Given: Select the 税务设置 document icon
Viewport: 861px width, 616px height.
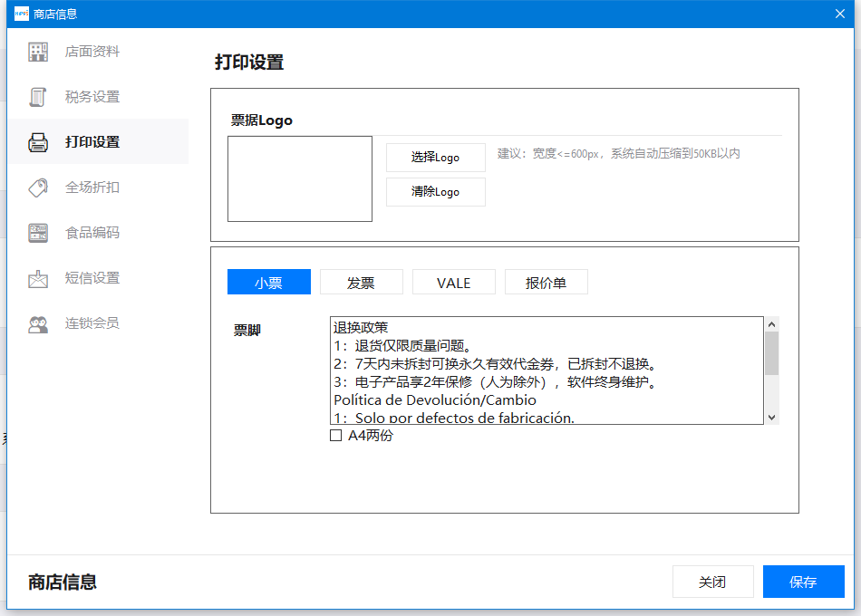Looking at the screenshot, I should [38, 97].
